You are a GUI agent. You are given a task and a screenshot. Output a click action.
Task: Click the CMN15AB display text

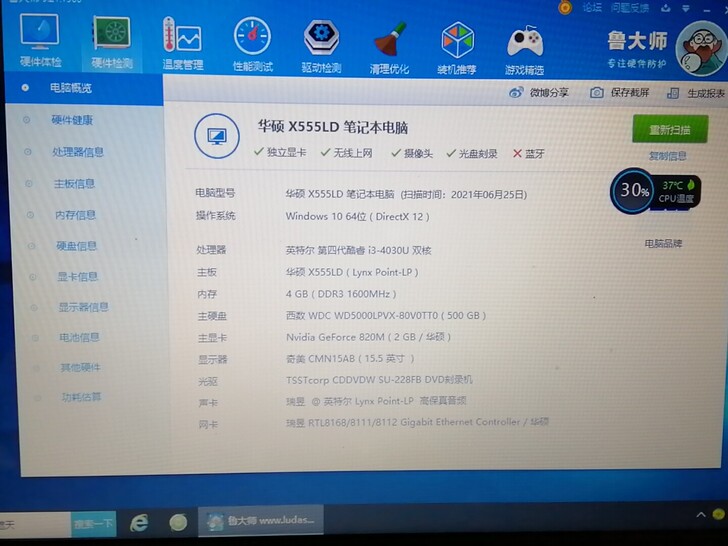pos(350,359)
